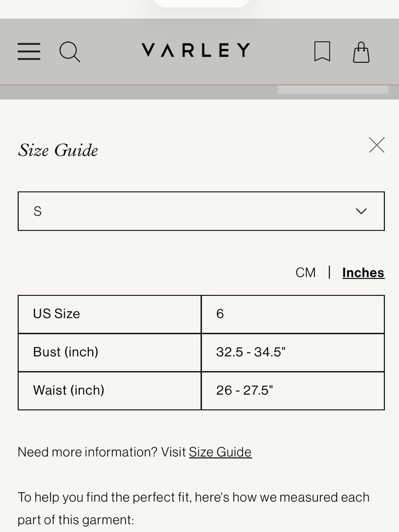The width and height of the screenshot is (399, 532).
Task: Select the bust measurement 32.5 - 34.5 cell
Action: 293,352
